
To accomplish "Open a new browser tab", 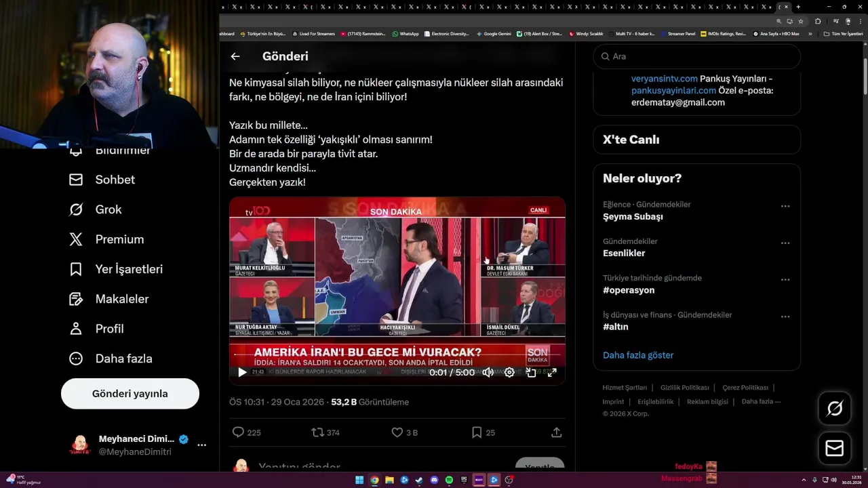I will point(798,7).
